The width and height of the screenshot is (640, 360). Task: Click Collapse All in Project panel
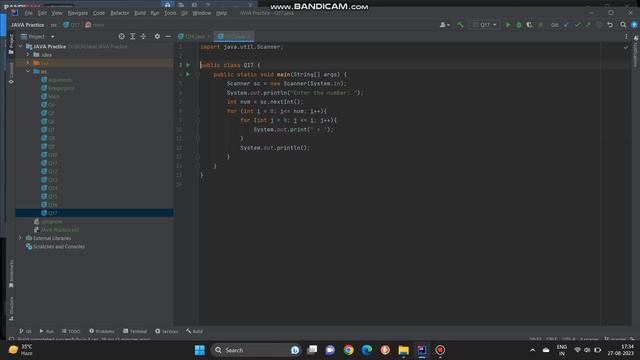pos(143,36)
